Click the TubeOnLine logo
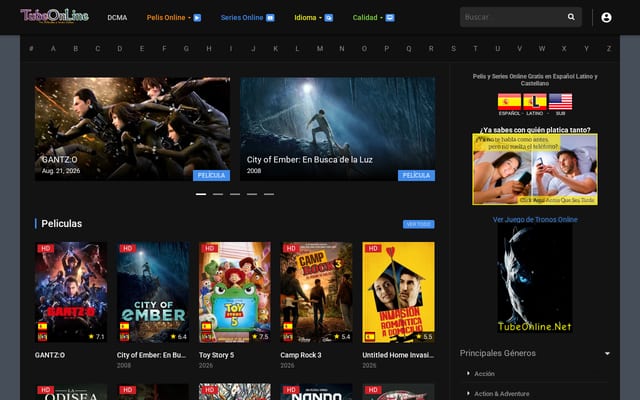The height and width of the screenshot is (400, 640). 55,16
